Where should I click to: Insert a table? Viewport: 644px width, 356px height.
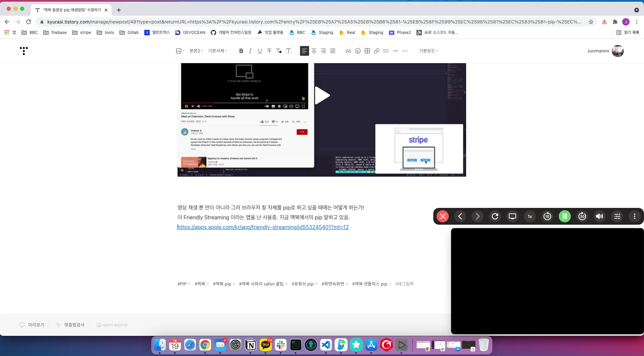pyautogui.click(x=367, y=51)
